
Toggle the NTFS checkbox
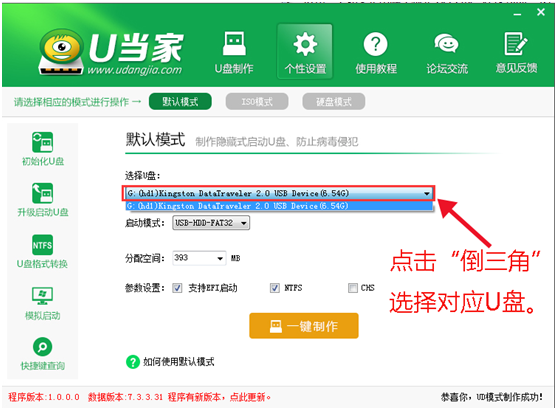pos(275,288)
